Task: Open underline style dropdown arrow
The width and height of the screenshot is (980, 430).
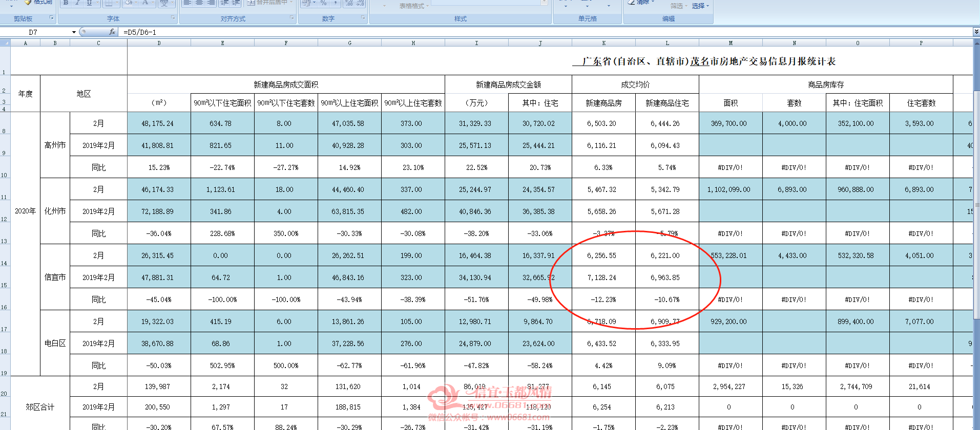Action: (97, 3)
